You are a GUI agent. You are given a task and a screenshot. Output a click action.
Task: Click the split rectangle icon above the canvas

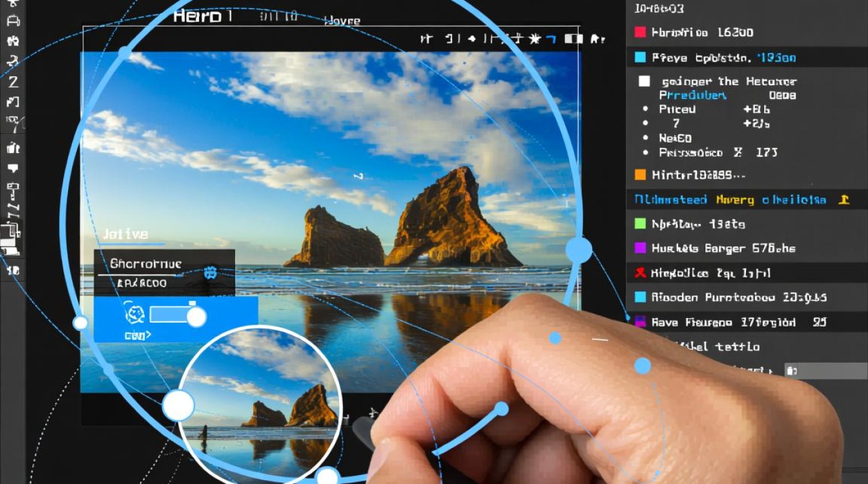tap(573, 39)
